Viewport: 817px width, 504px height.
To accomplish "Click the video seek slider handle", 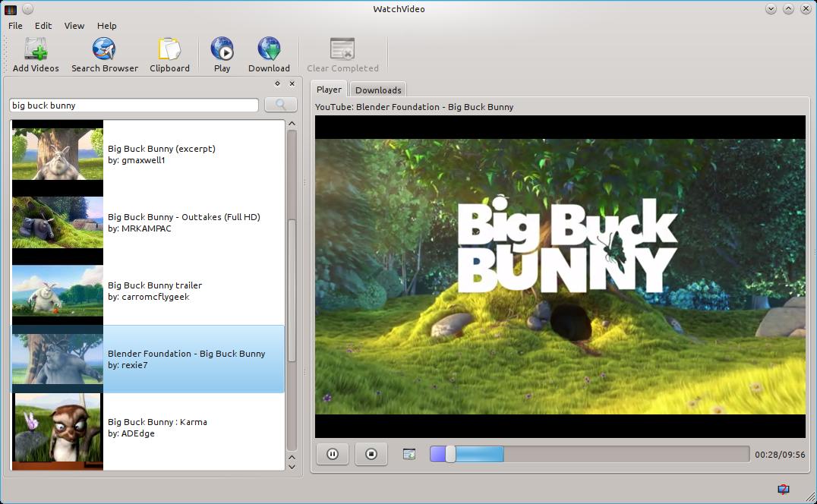I will [450, 454].
